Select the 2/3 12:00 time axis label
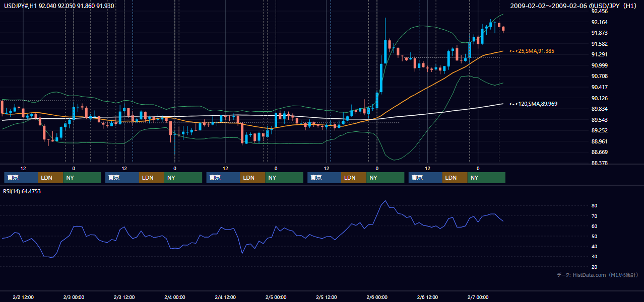 (x=124, y=297)
